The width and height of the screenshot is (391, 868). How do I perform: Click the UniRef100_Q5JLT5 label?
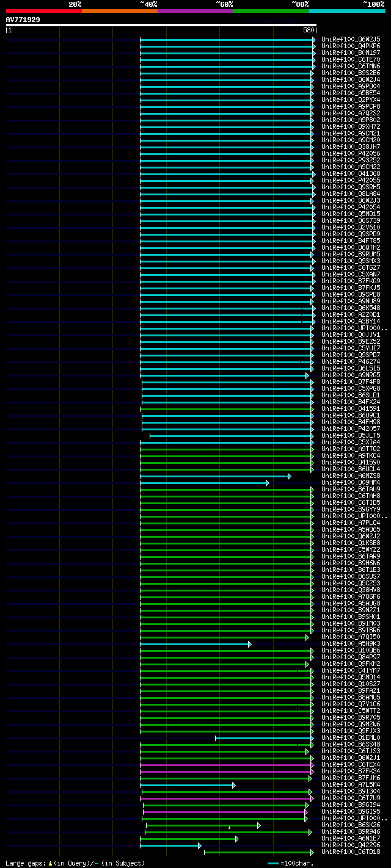(351, 436)
